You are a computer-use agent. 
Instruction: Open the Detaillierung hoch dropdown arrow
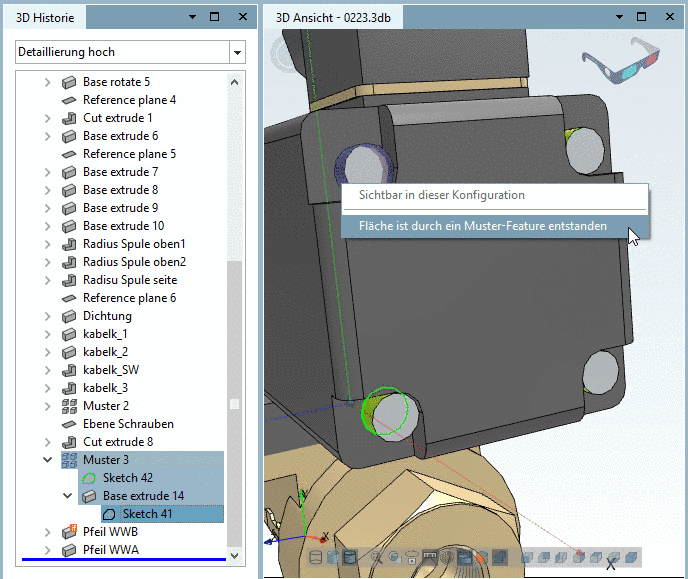(237, 53)
